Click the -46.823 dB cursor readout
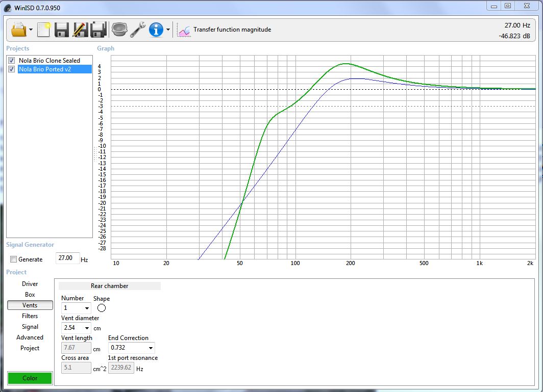Screen dimensions: 543x392 (514, 36)
